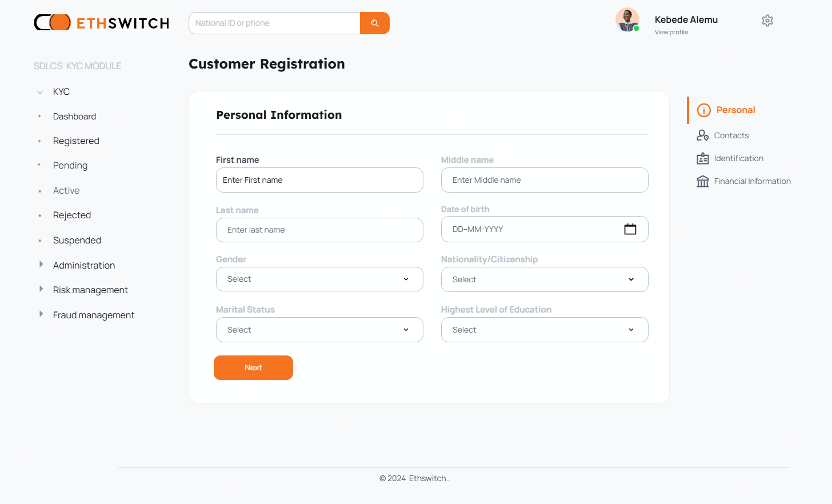Open settings via the gear icon

coord(767,21)
